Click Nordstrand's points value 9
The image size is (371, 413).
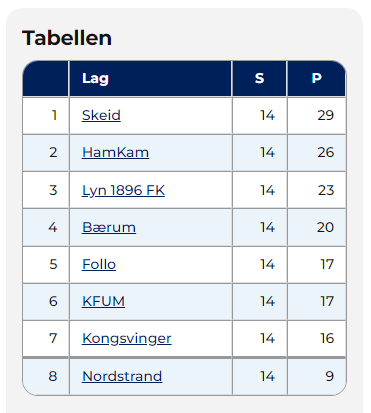pos(330,376)
